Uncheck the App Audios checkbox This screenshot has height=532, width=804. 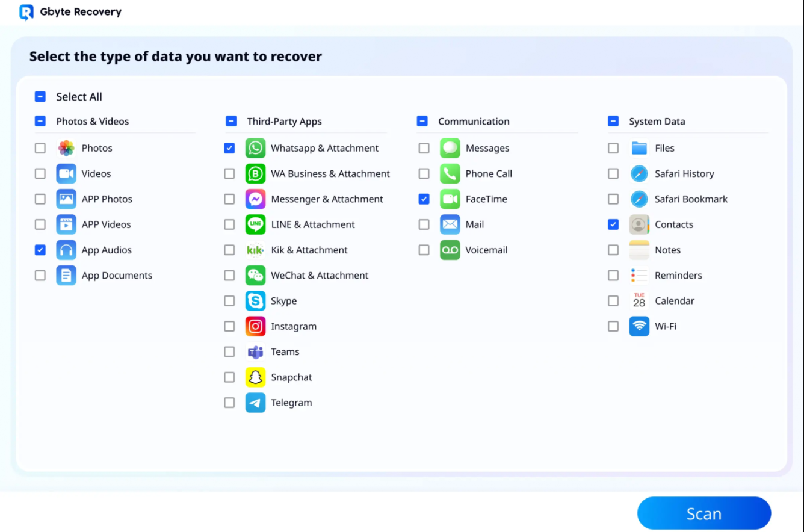(40, 250)
